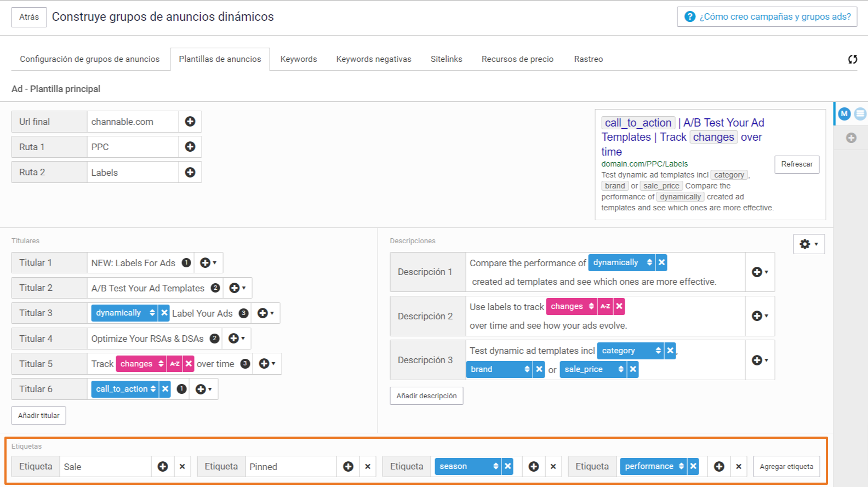
Task: Delete the Pinned etiqueta with x
Action: point(368,467)
